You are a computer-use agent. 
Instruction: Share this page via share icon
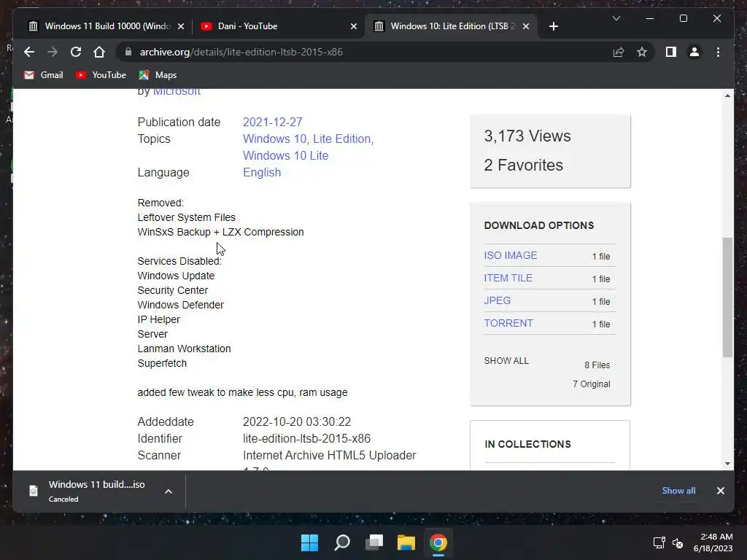[x=619, y=52]
